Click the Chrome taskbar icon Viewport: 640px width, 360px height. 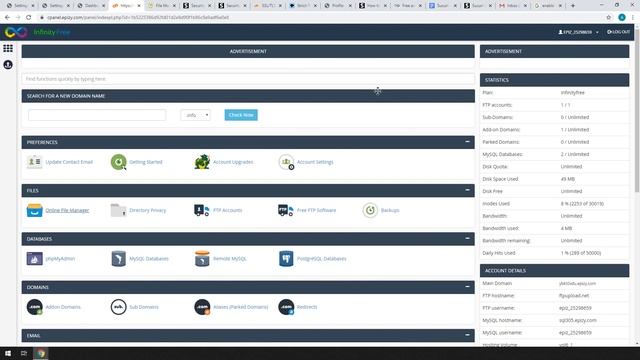pos(41,353)
